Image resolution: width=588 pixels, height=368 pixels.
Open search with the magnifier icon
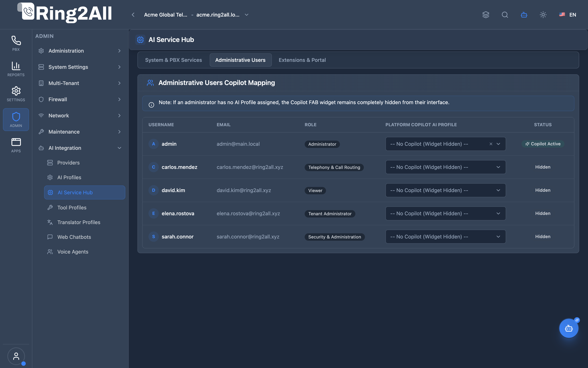(x=505, y=15)
